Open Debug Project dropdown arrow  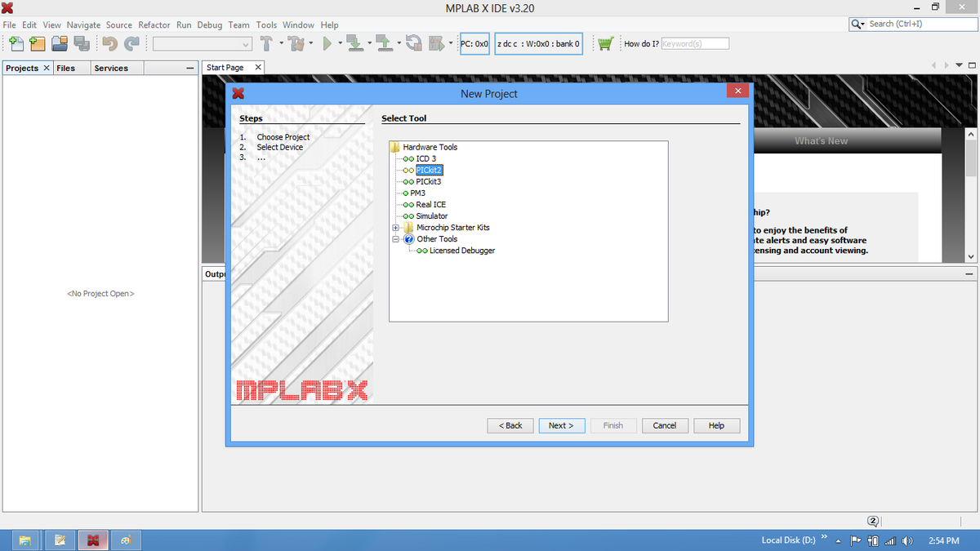point(450,43)
